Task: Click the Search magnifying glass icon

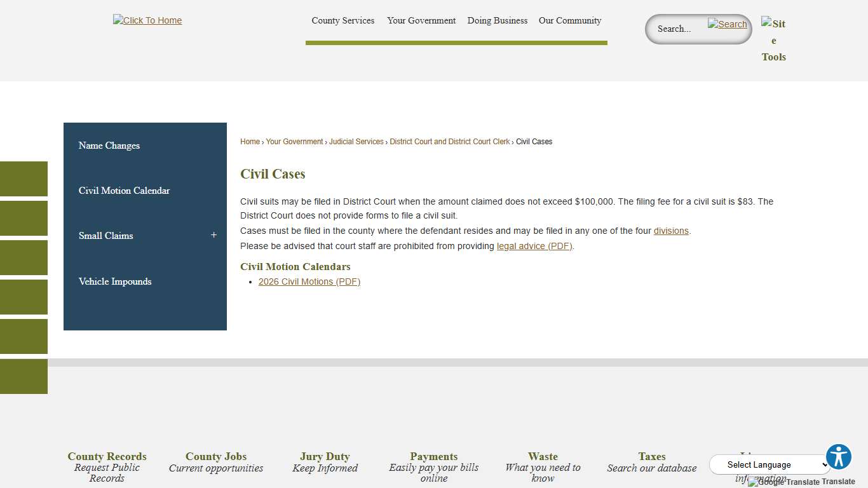Action: click(x=727, y=24)
